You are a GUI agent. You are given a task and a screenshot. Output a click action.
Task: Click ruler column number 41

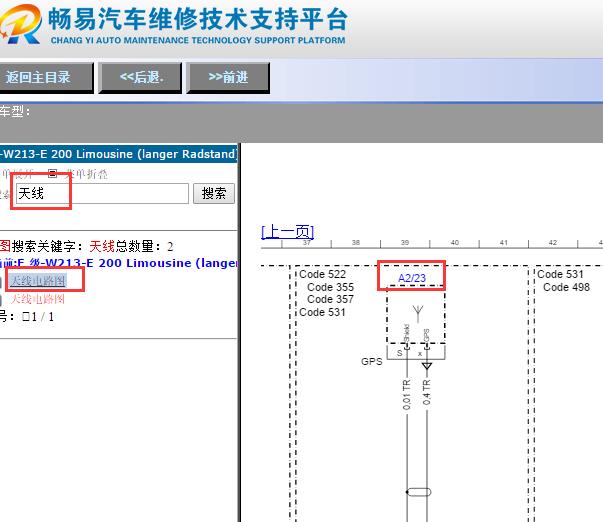tap(504, 242)
